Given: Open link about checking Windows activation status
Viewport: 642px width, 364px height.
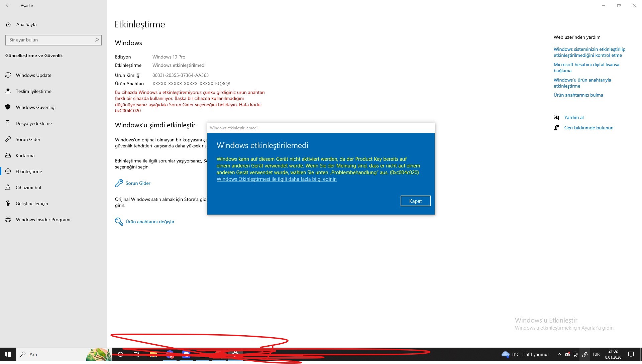Looking at the screenshot, I should tap(590, 52).
